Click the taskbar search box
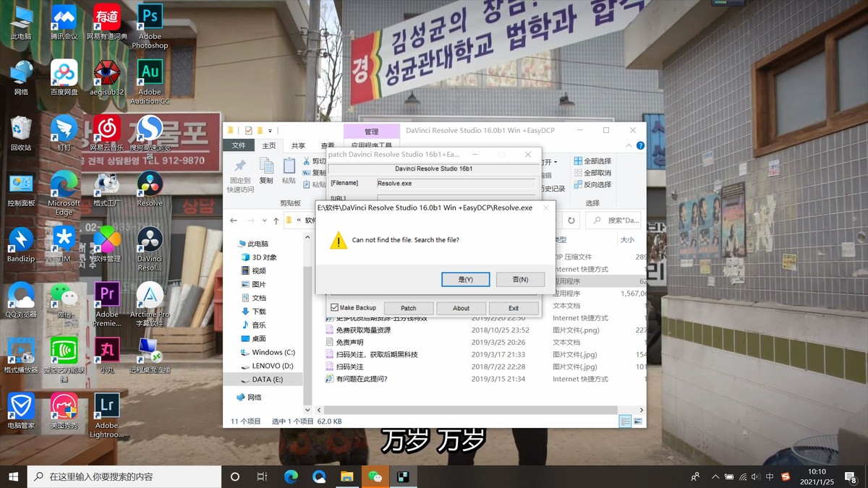The image size is (868, 488). (x=124, y=476)
